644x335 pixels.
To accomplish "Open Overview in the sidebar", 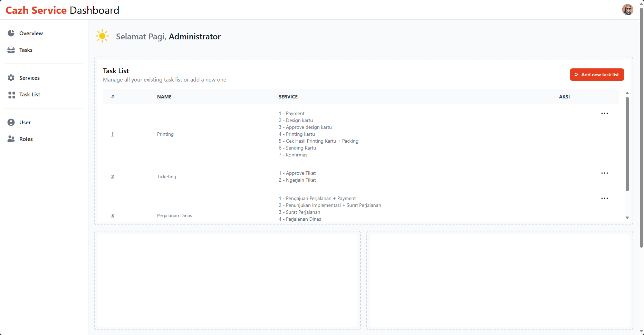I will click(44, 33).
